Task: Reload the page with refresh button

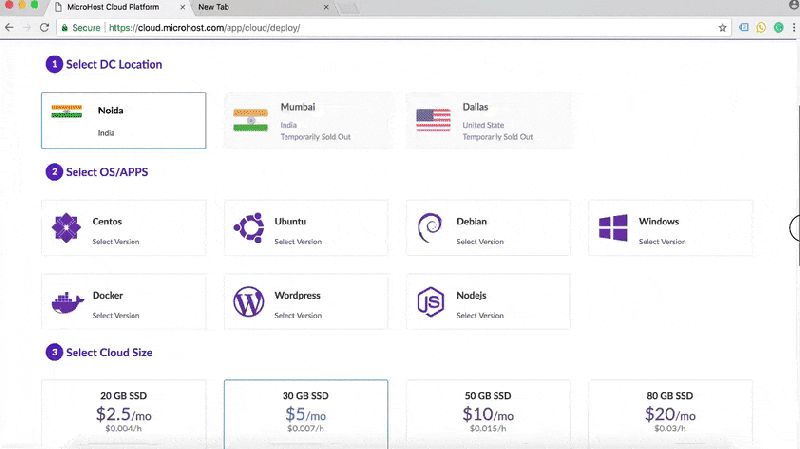Action: (x=44, y=28)
